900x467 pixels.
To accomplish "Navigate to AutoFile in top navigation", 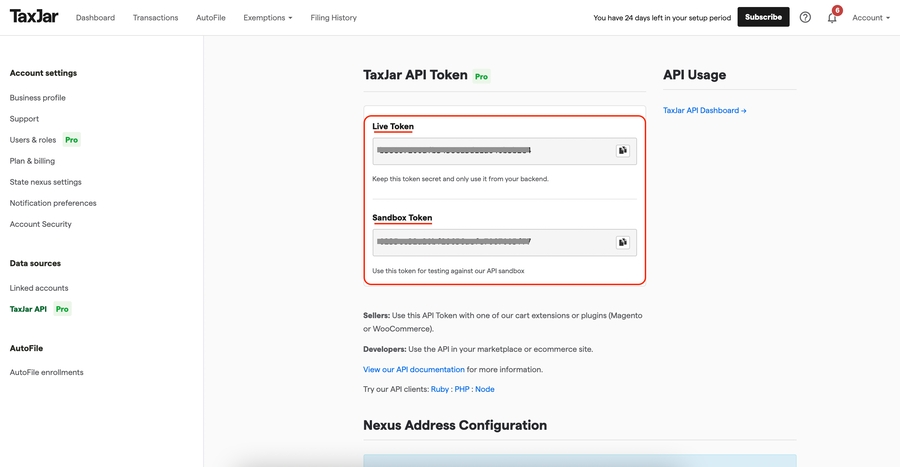I will point(211,18).
